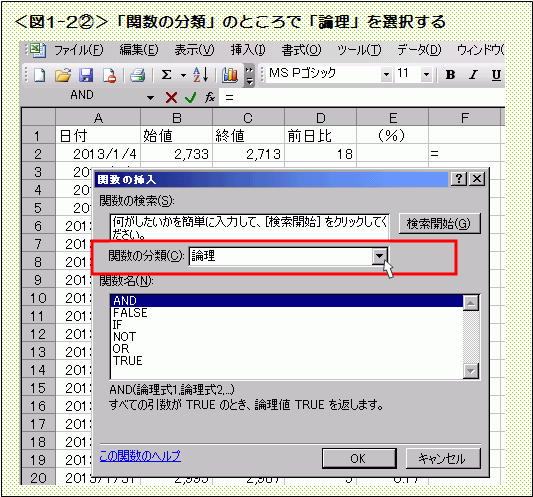Toggle Italic formatting
533x497 pixels.
point(473,74)
